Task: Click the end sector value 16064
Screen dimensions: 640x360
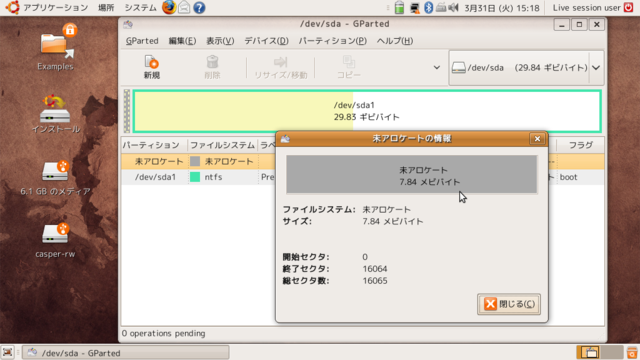Action: [375, 269]
